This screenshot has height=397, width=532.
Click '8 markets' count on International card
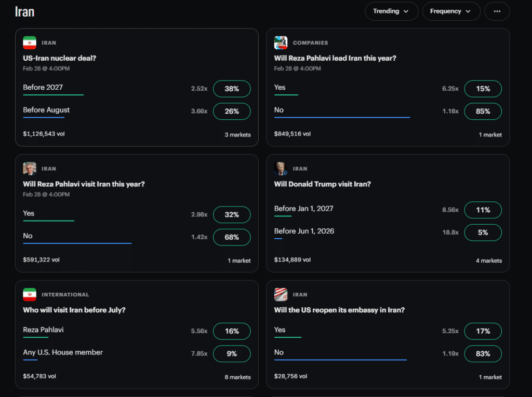[237, 377]
